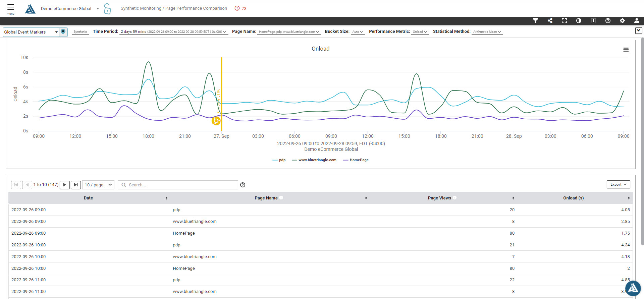Toggle the contrast theme icon
Viewport: 644px width, 299px height.
coord(579,21)
